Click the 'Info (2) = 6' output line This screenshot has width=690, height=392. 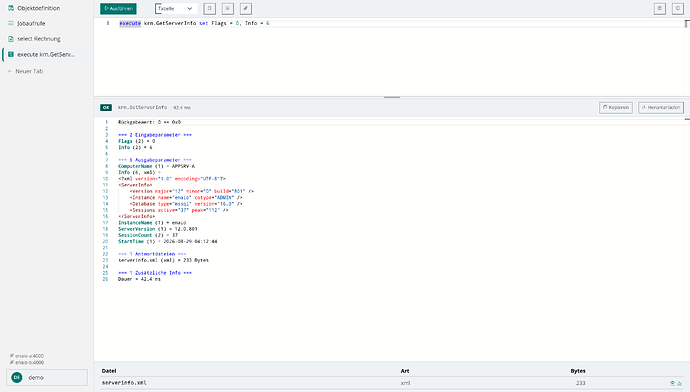click(x=135, y=147)
